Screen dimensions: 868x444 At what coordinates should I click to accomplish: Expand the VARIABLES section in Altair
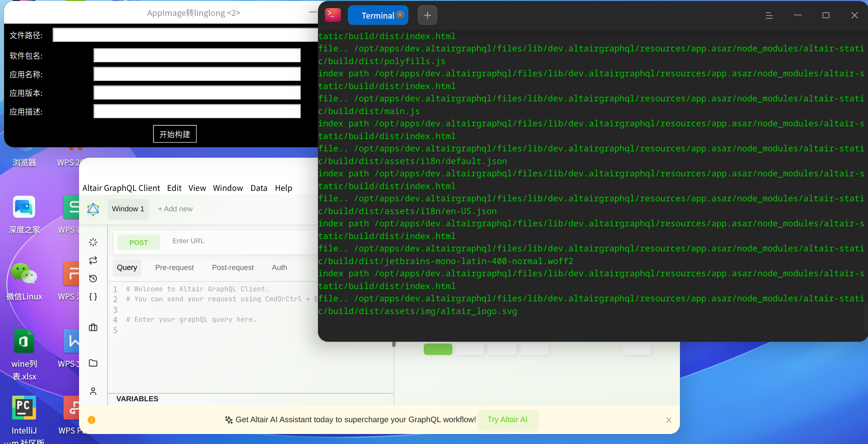pos(137,399)
